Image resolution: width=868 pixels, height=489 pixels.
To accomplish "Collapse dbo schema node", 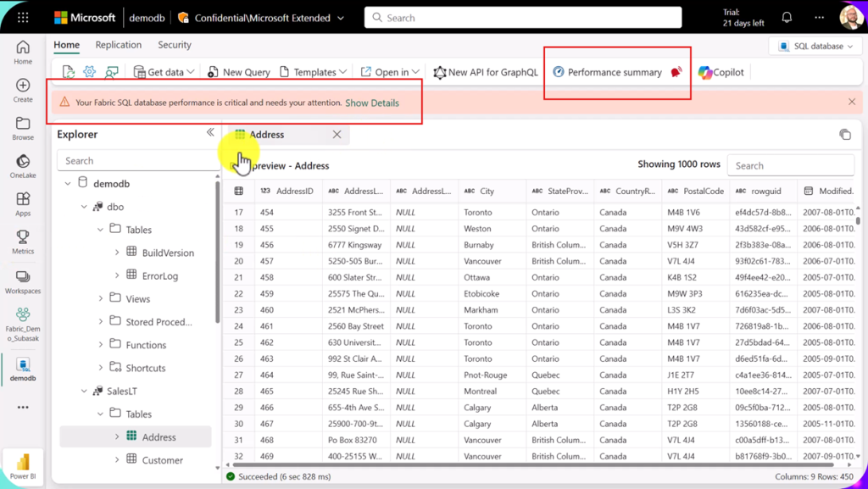I will [84, 207].
